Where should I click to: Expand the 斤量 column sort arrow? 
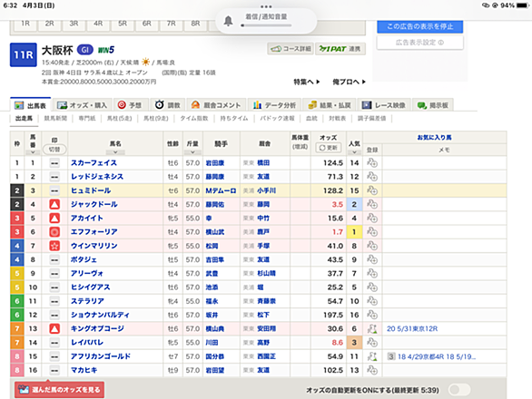192,152
